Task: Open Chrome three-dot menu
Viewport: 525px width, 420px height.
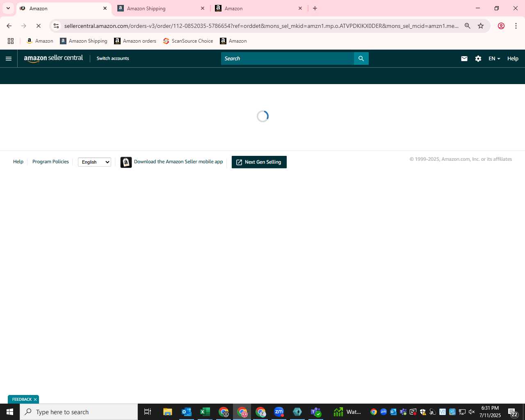Action: point(516,26)
